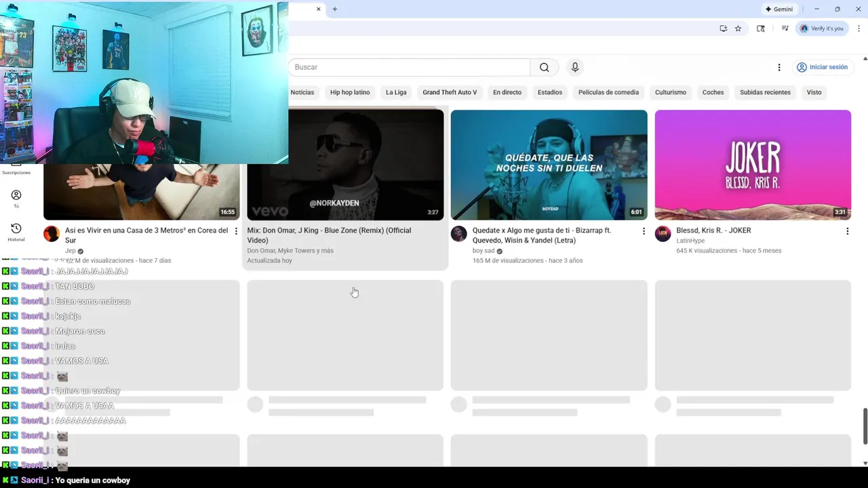Click the Google Lens search icon in toolbar
This screenshot has height=488, width=868.
tap(761, 28)
